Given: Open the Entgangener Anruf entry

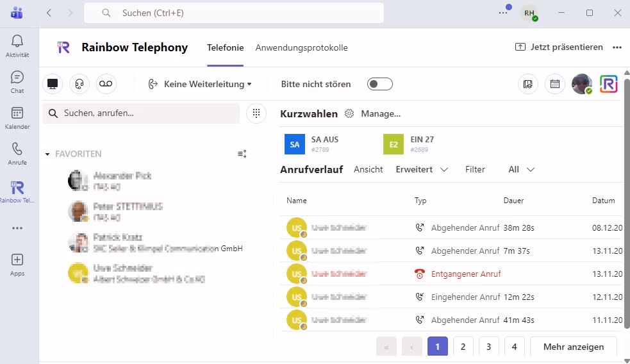Looking at the screenshot, I should point(451,274).
